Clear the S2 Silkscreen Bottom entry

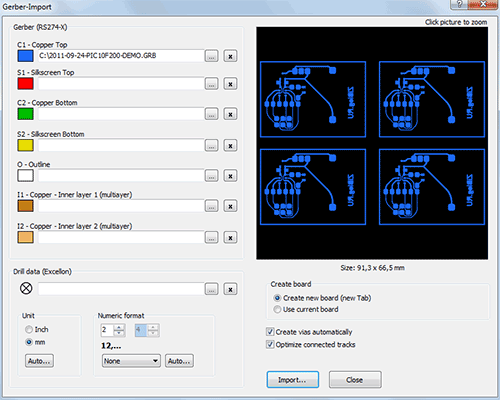230,145
